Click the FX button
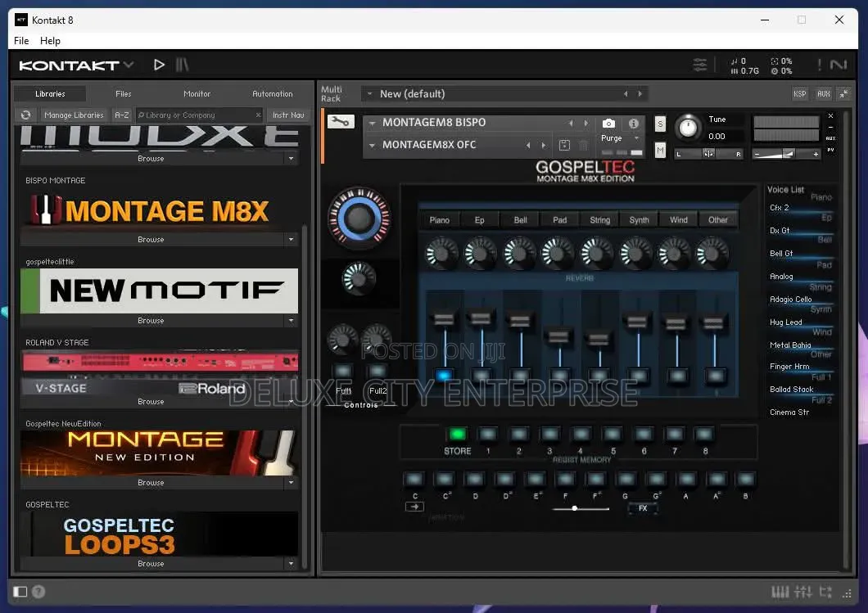The image size is (868, 613). (643, 508)
